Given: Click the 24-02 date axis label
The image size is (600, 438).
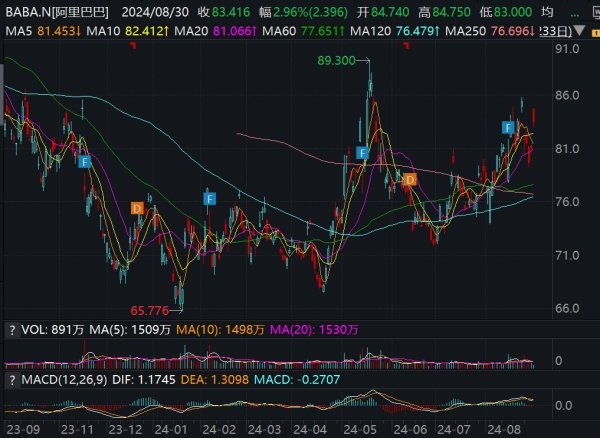Looking at the screenshot, I should [x=220, y=430].
